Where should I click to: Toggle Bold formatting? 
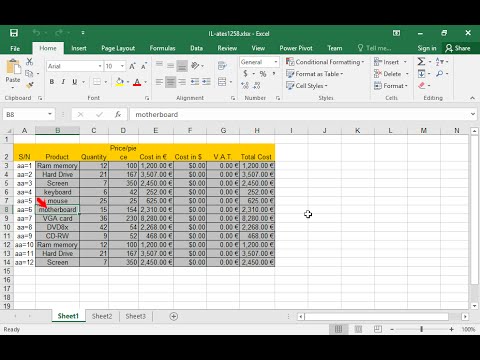coord(52,82)
